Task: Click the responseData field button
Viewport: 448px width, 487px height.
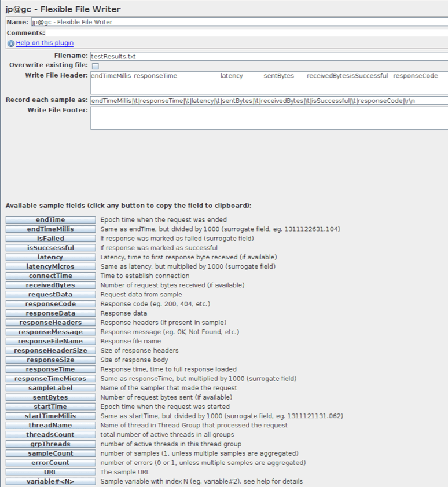Action: (50, 313)
